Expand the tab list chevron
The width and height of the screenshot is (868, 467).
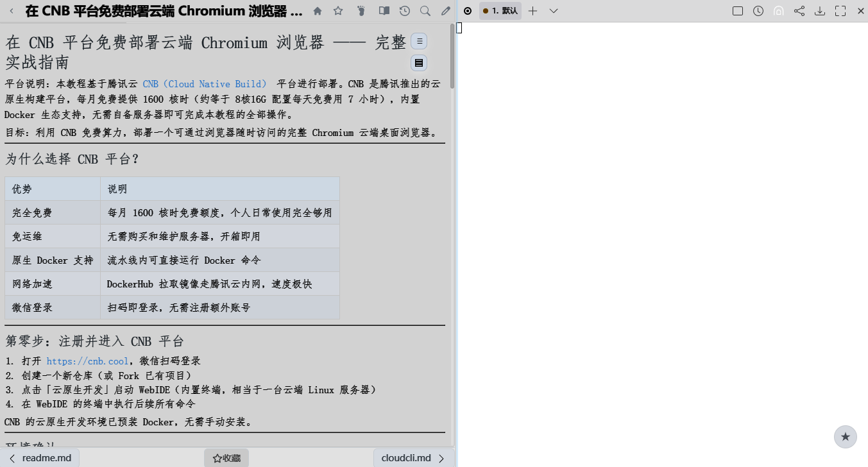tap(554, 11)
